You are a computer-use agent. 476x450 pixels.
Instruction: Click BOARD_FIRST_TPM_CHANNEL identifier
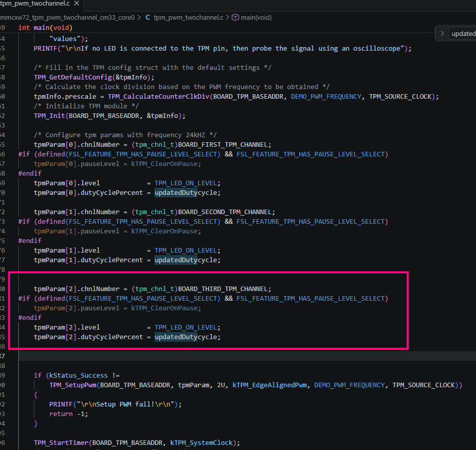tap(222, 145)
